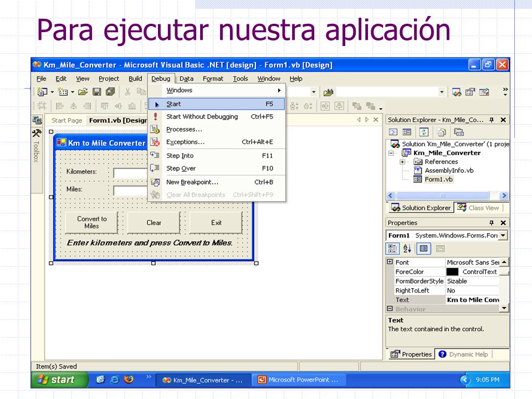Choose New Breakpoint in Debug menu
Image resolution: width=532 pixels, height=399 pixels.
coord(217,182)
